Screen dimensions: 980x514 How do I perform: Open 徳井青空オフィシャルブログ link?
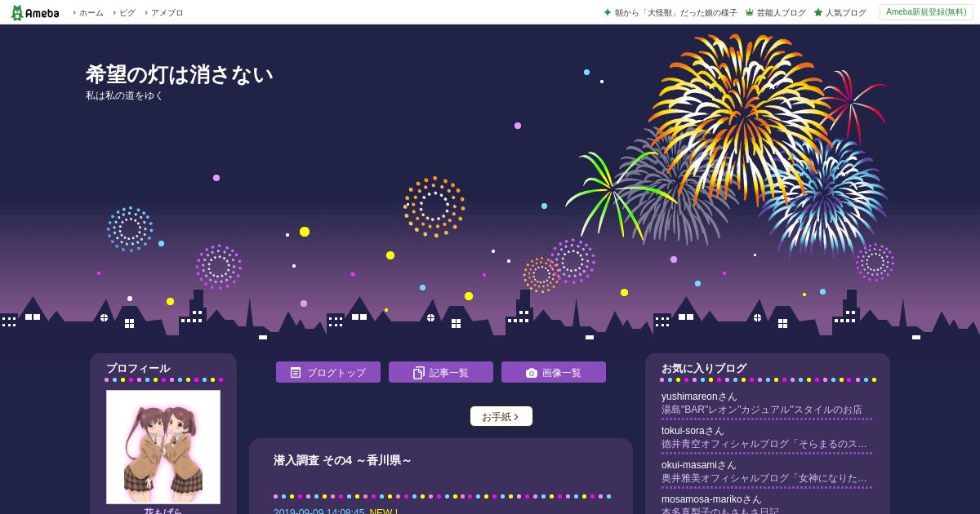click(x=764, y=444)
